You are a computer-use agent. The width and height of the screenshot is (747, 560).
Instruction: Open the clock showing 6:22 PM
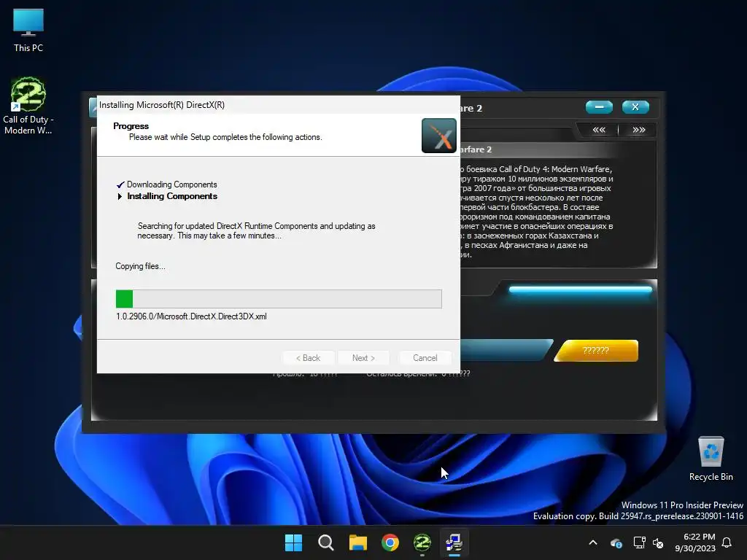click(x=695, y=542)
